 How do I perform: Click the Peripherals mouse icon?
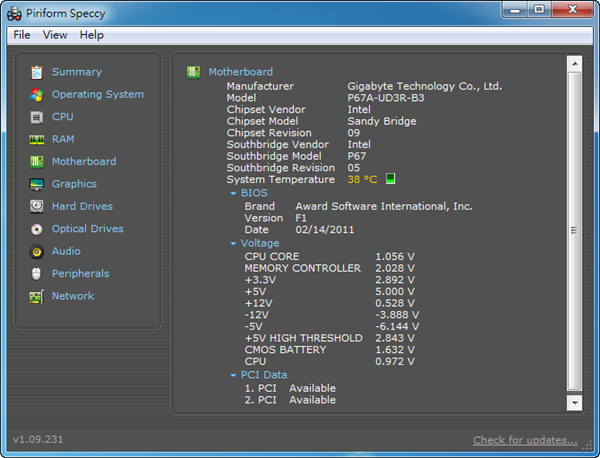click(x=37, y=274)
